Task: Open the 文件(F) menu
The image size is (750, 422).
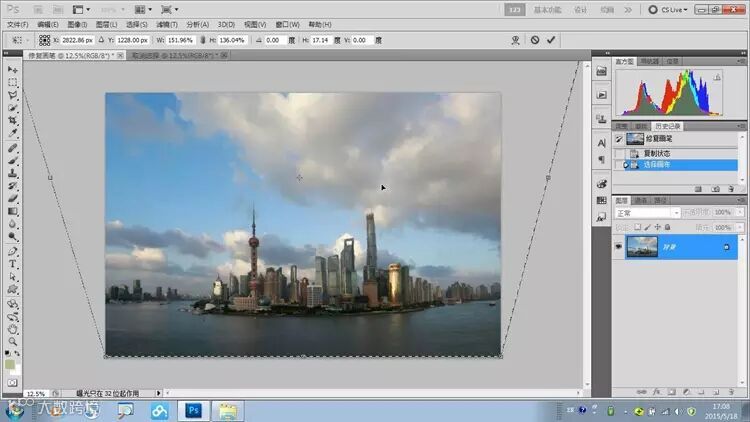Action: [x=18, y=24]
